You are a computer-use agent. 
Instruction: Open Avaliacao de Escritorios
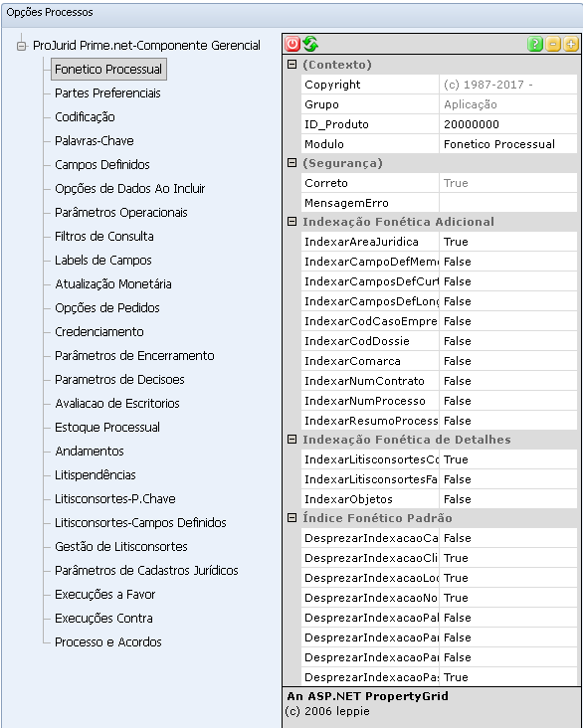pos(117,404)
